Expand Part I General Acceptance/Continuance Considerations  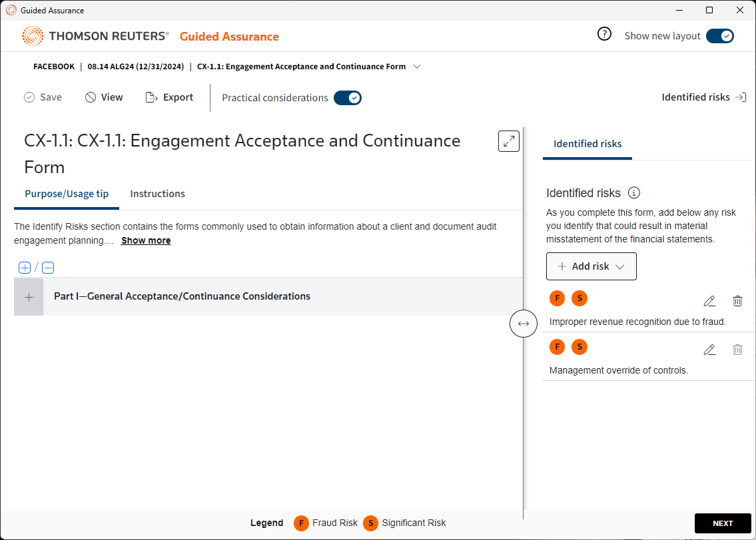[x=29, y=297]
